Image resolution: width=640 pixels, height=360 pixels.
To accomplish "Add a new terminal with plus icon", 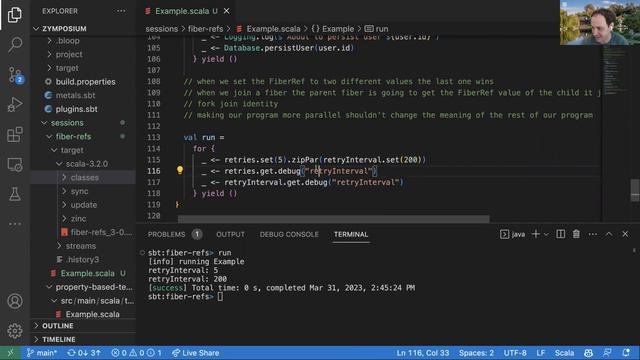I will pyautogui.click(x=536, y=234).
